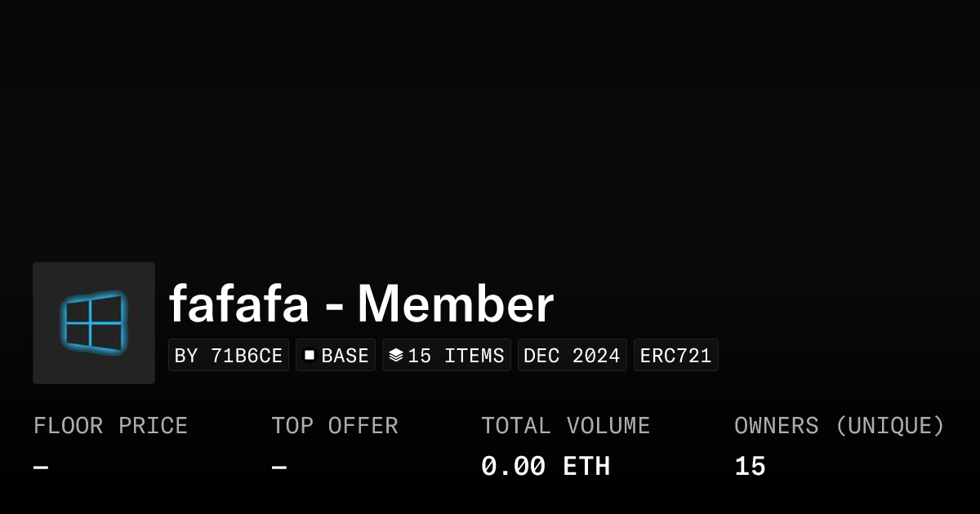The height and width of the screenshot is (514, 980).
Task: Open creator badge "BY 71B6CE"
Action: pyautogui.click(x=229, y=356)
